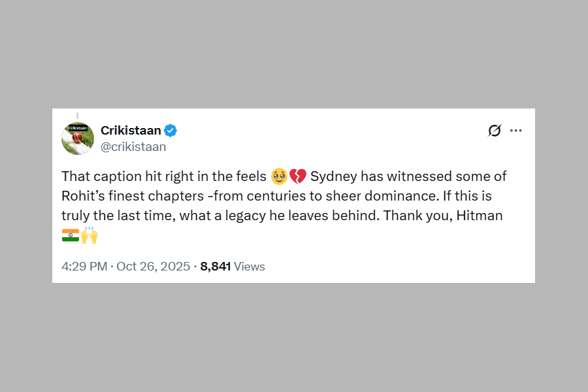Click the blue verified badge
The width and height of the screenshot is (588, 392).
coord(171,130)
